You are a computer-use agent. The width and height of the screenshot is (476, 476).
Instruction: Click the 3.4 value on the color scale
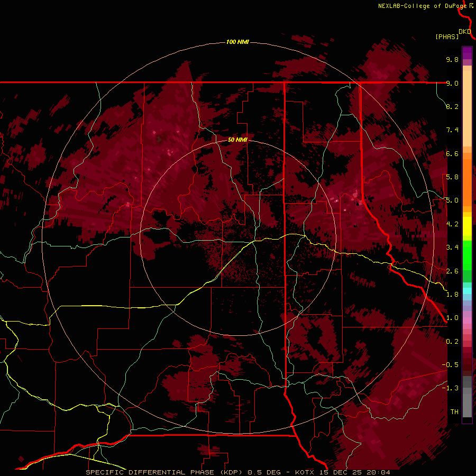click(452, 248)
